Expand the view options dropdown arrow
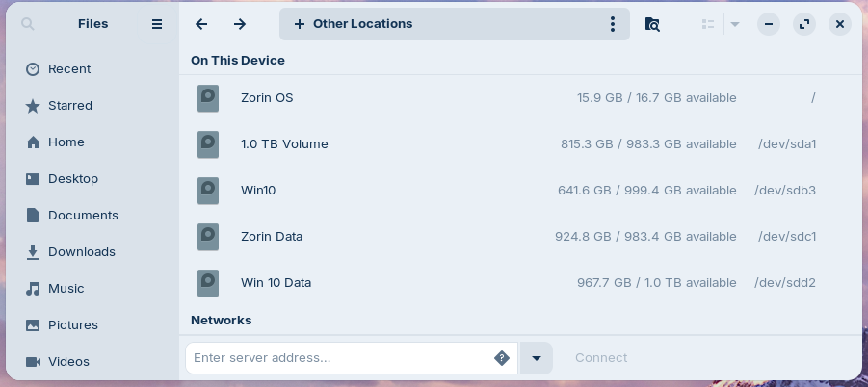The height and width of the screenshot is (387, 868). 735,24
